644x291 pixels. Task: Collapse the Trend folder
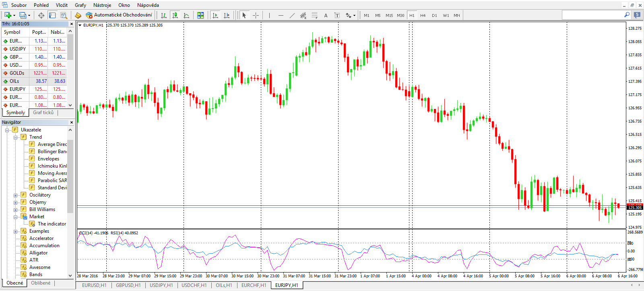(x=15, y=137)
